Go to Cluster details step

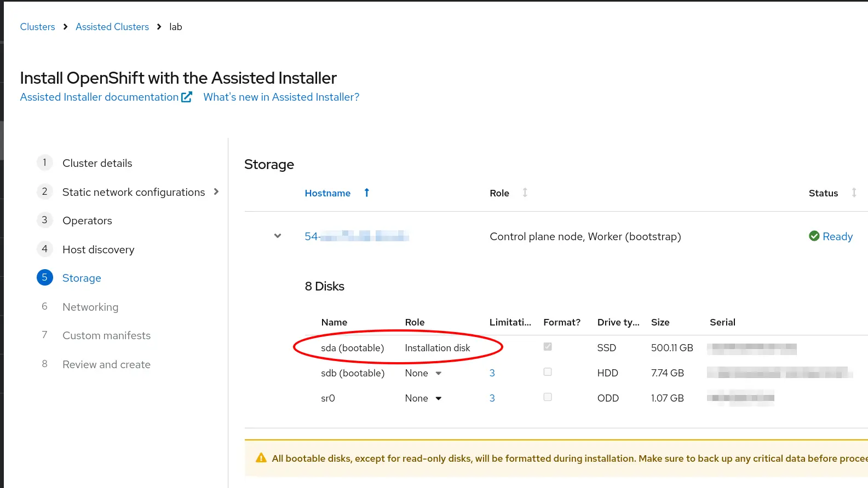(x=97, y=163)
